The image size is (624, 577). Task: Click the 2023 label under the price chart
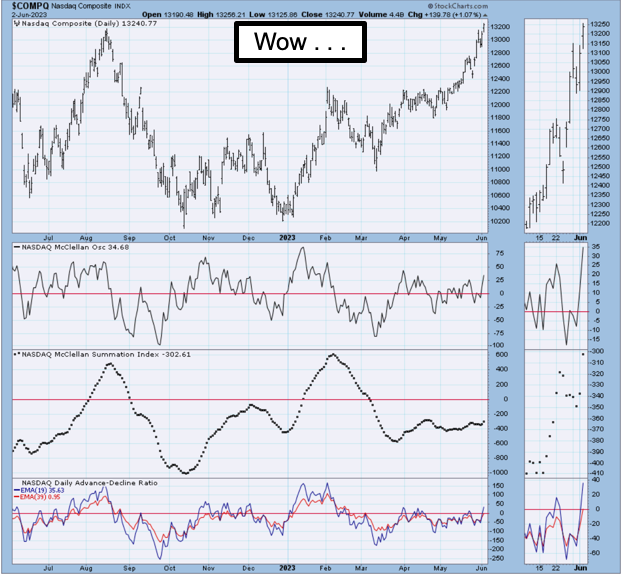coord(287,238)
